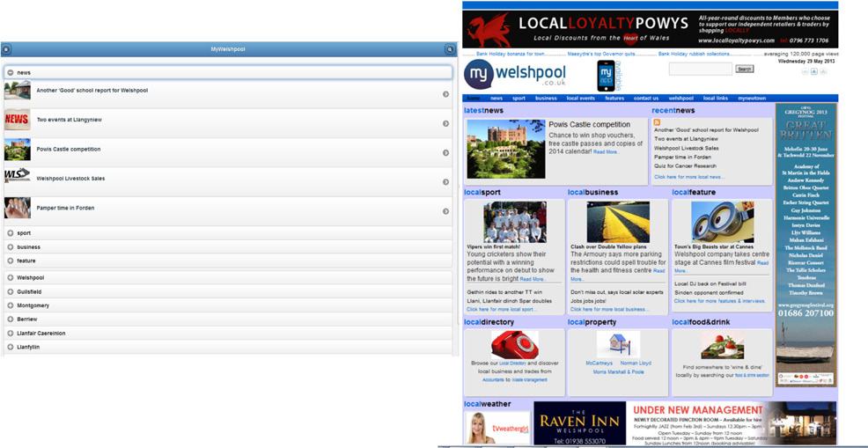
Task: Open features in blue navbar
Action: (x=614, y=98)
